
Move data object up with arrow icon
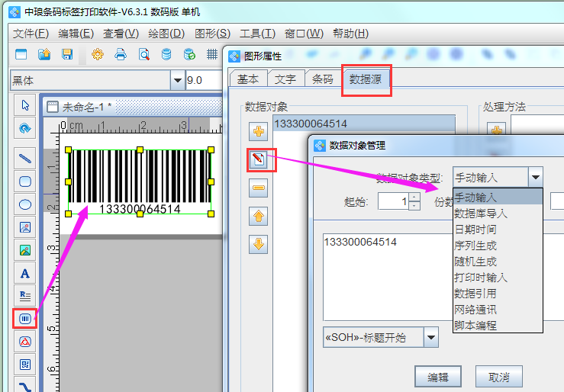pyautogui.click(x=259, y=216)
